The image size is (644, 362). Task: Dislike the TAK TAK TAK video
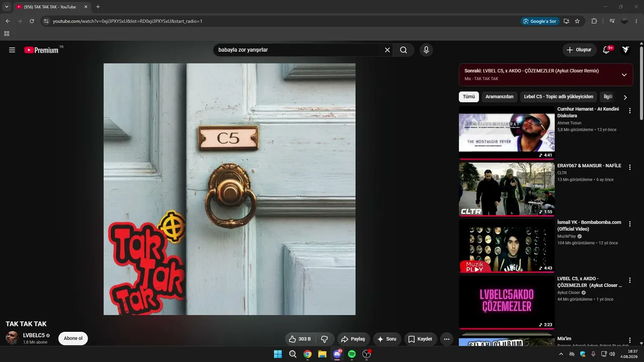[325, 339]
